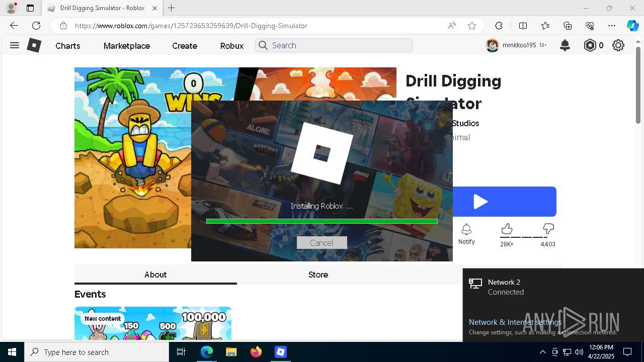Go back to the previous page

14,26
